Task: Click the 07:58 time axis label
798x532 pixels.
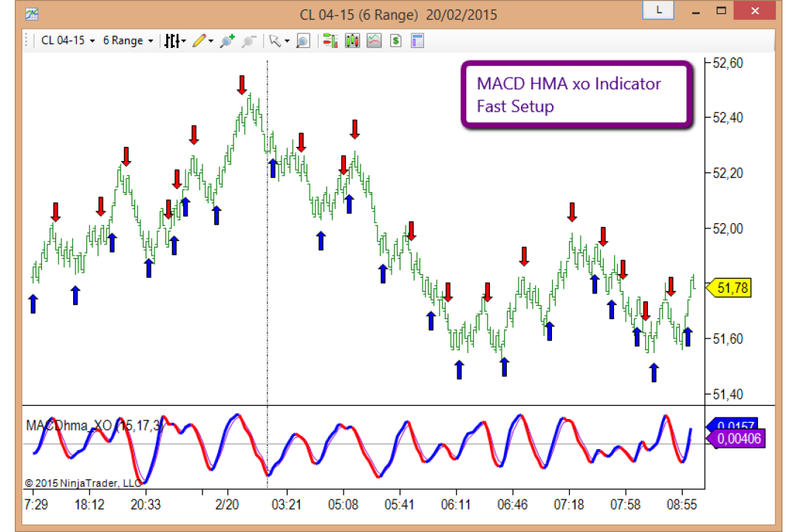Action: click(626, 505)
